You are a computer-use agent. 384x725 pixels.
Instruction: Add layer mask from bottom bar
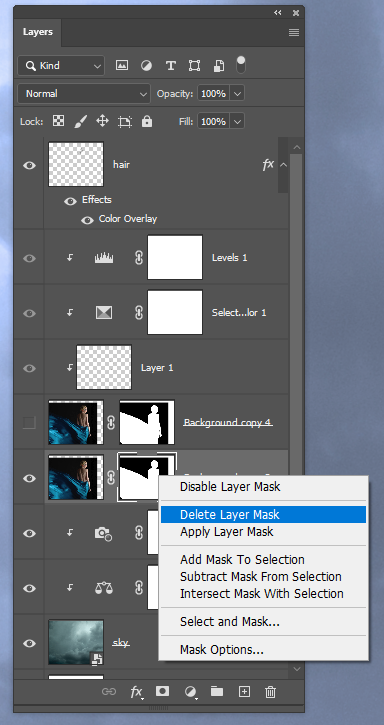(162, 691)
